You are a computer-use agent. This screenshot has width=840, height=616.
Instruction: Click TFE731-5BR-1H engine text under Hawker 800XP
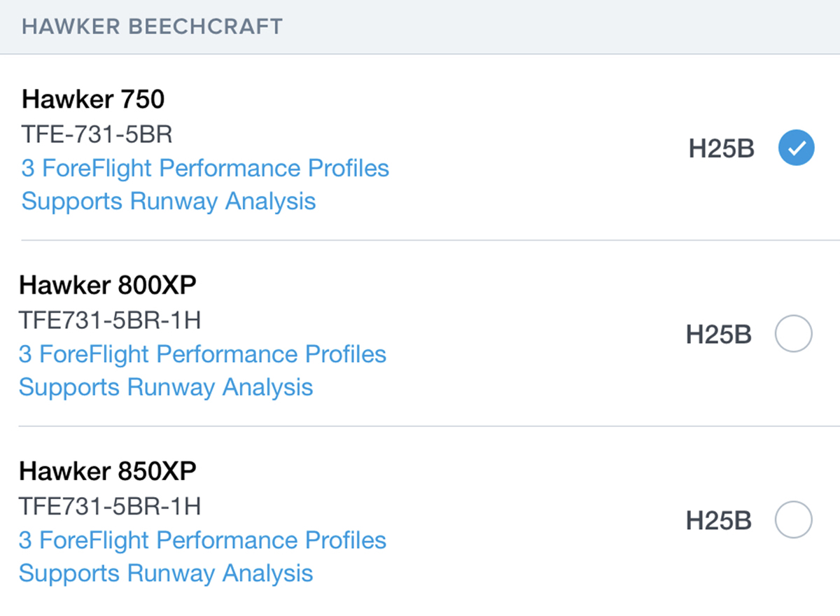[x=110, y=321]
